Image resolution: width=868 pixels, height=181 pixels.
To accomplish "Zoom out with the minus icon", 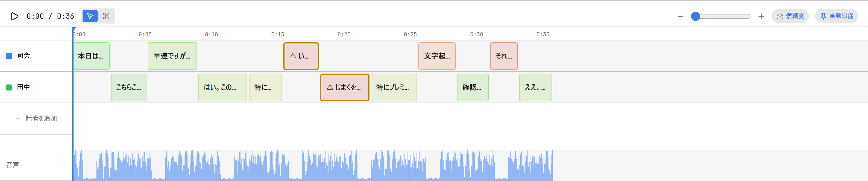I will tap(680, 16).
